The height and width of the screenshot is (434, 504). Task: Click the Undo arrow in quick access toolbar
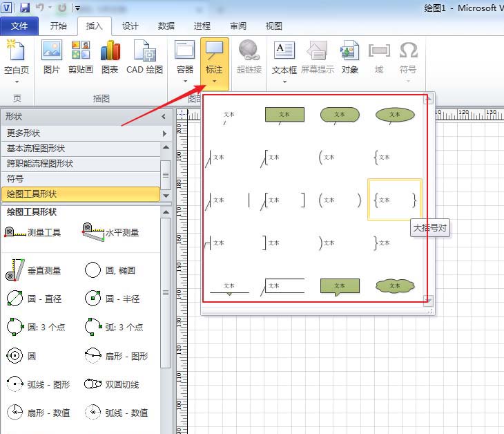coord(40,8)
